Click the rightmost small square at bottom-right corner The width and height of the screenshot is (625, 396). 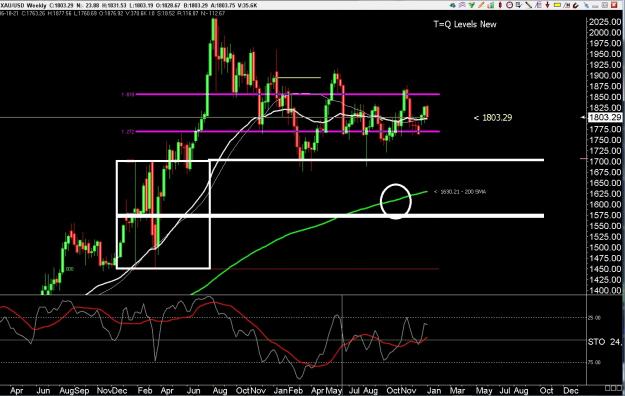coord(619,388)
